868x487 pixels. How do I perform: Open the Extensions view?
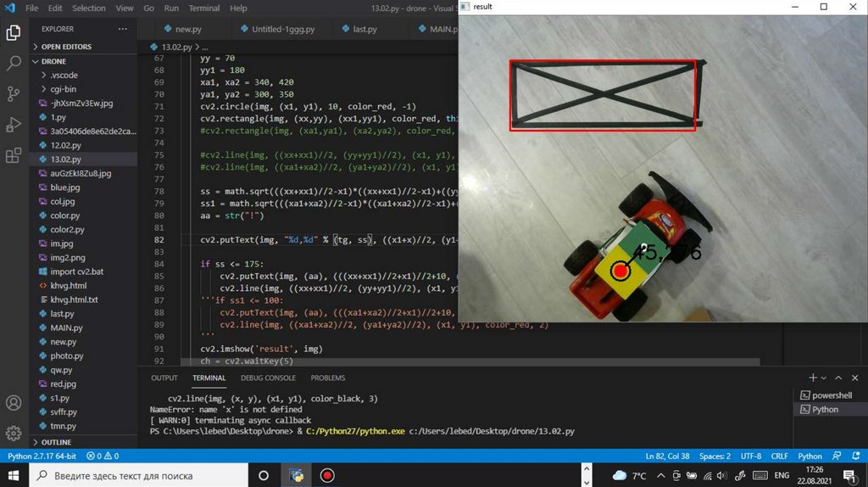click(x=14, y=155)
